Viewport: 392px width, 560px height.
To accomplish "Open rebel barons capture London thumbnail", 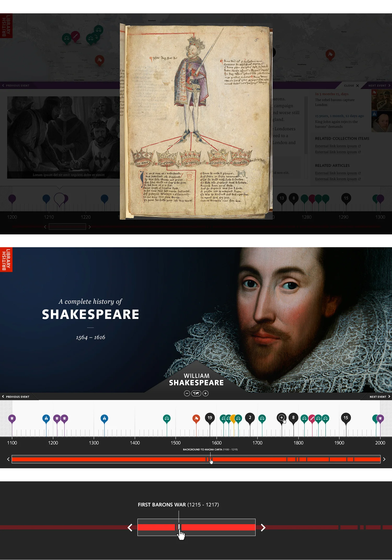I will click(382, 100).
